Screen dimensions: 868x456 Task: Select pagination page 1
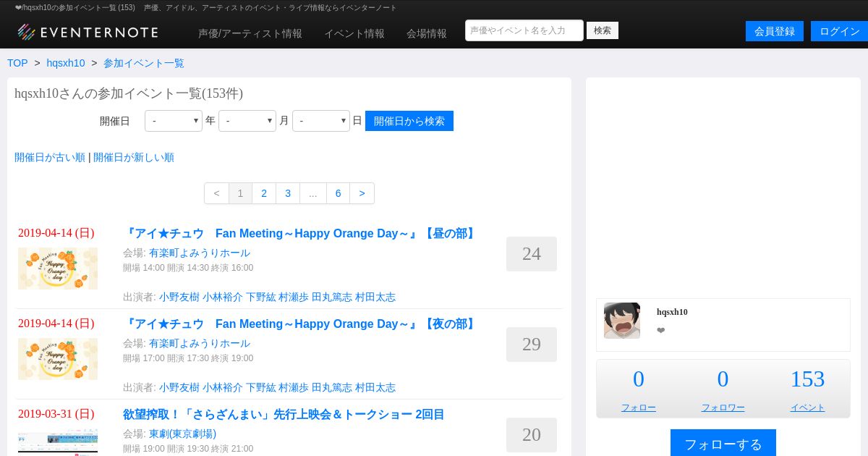240,193
